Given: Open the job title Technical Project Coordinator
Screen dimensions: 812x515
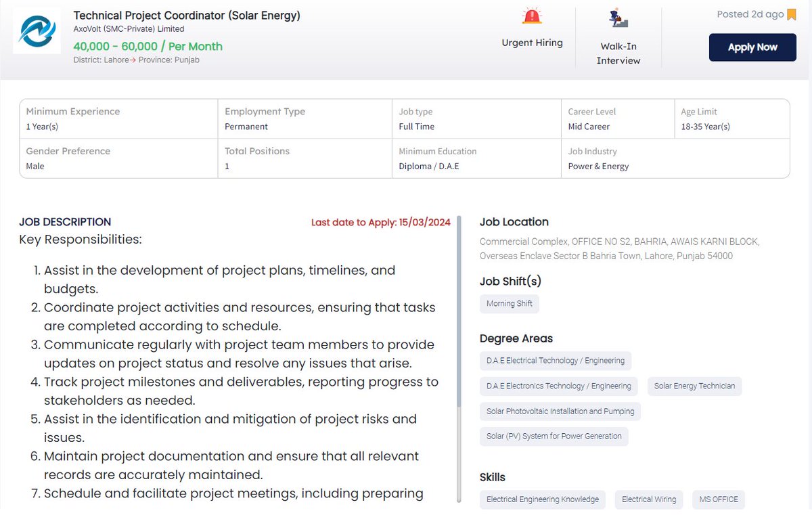Looking at the screenshot, I should 187,15.
